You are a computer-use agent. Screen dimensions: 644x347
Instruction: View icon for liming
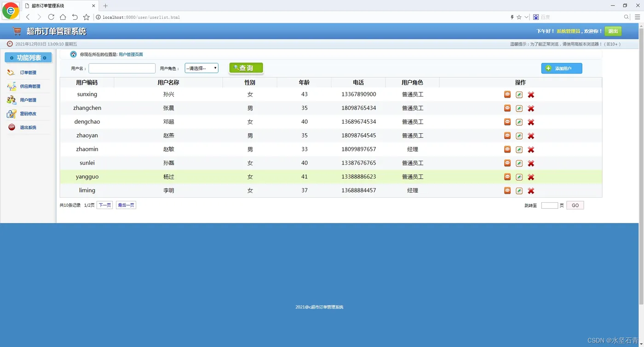coord(507,191)
